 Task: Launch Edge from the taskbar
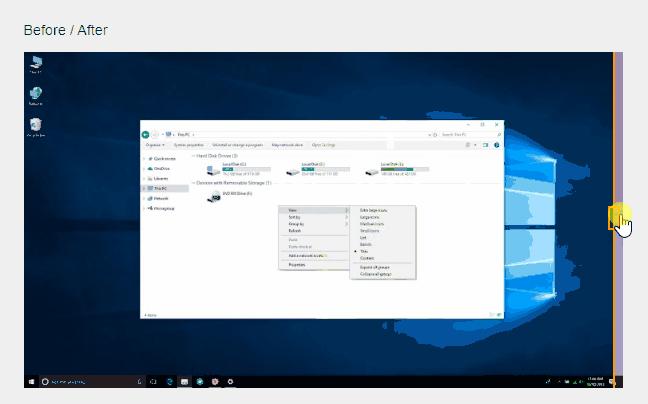[x=169, y=382]
